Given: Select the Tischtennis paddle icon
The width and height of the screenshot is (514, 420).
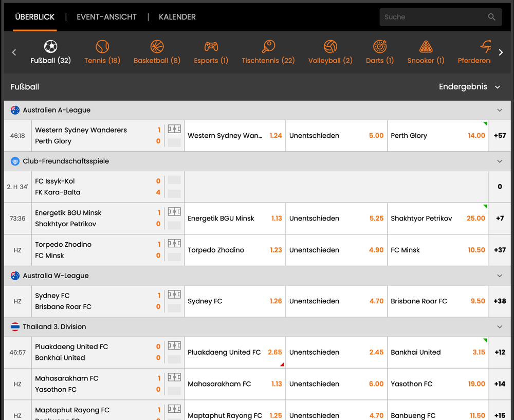Looking at the screenshot, I should tap(268, 47).
